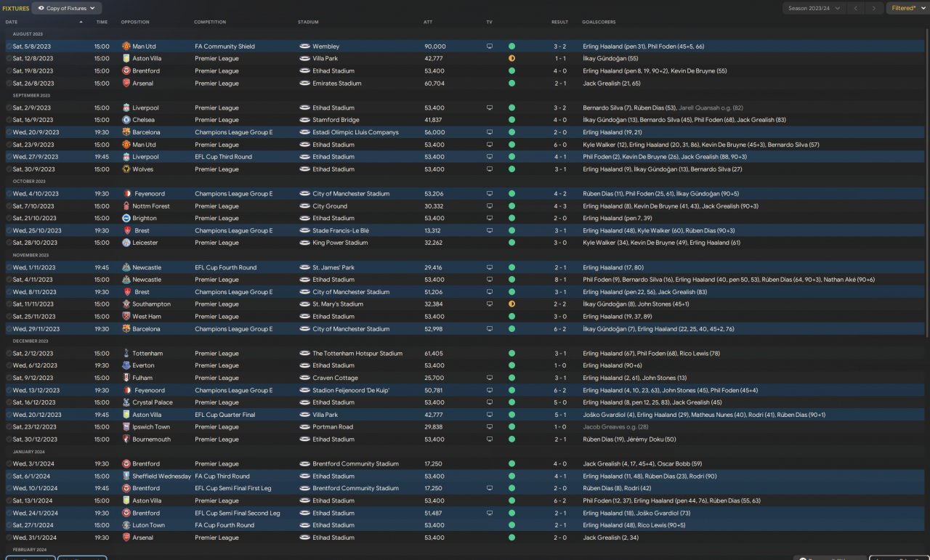
Task: Click the TV column header
Action: pyautogui.click(x=490, y=22)
